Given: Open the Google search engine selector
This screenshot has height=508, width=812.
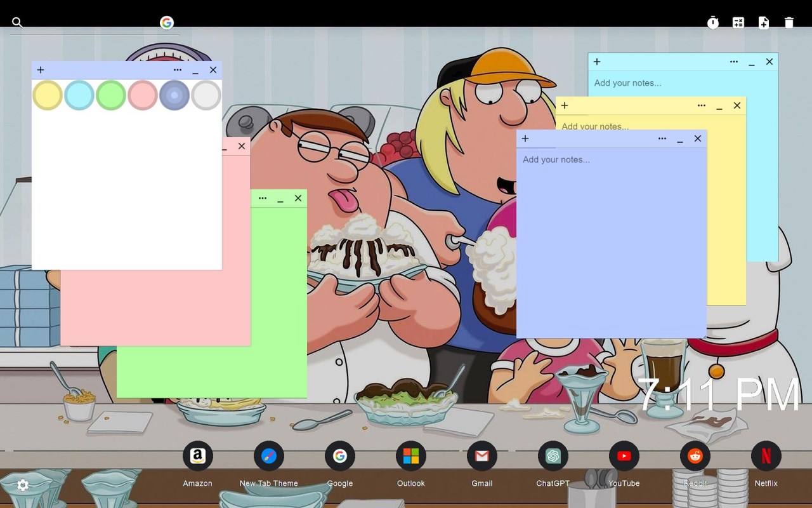Looking at the screenshot, I should coord(167,23).
